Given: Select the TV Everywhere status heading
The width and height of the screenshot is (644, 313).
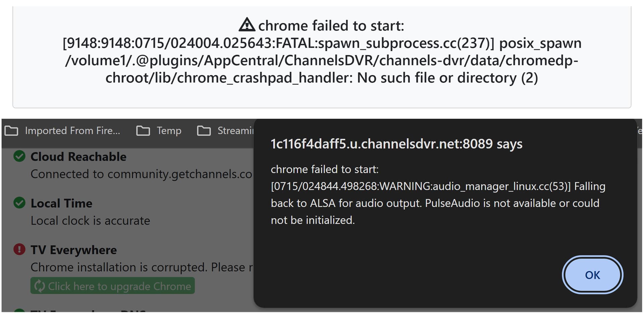Looking at the screenshot, I should pyautogui.click(x=74, y=250).
